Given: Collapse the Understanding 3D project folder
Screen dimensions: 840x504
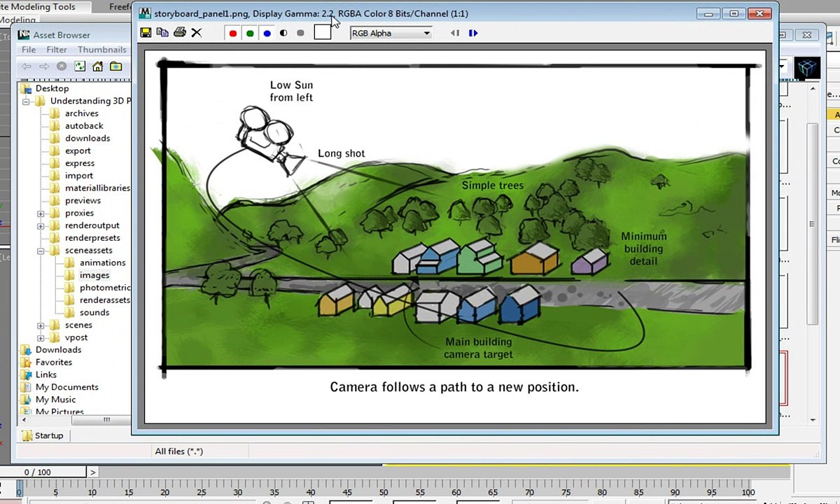Looking at the screenshot, I should (x=26, y=101).
